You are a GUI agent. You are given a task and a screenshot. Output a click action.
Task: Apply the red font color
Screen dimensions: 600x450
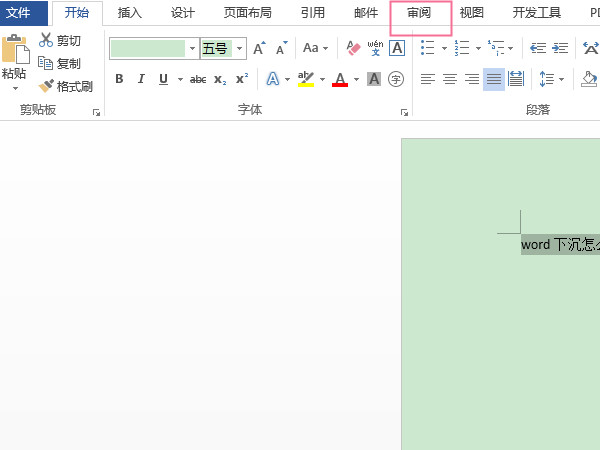[x=340, y=79]
